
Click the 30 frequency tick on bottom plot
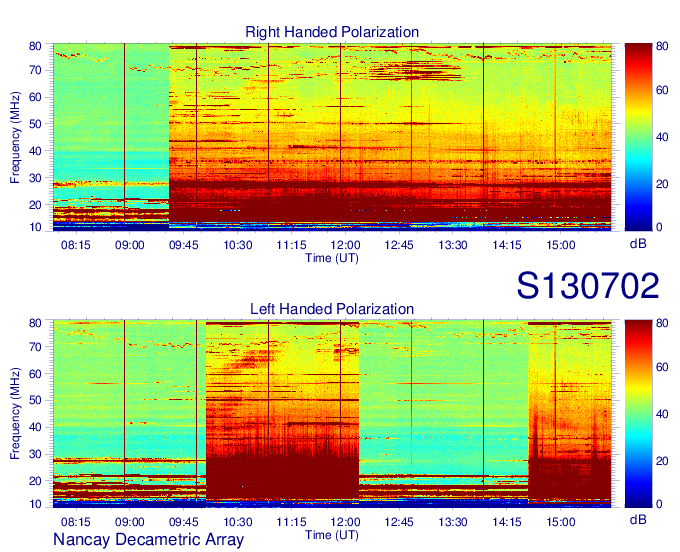[36, 454]
